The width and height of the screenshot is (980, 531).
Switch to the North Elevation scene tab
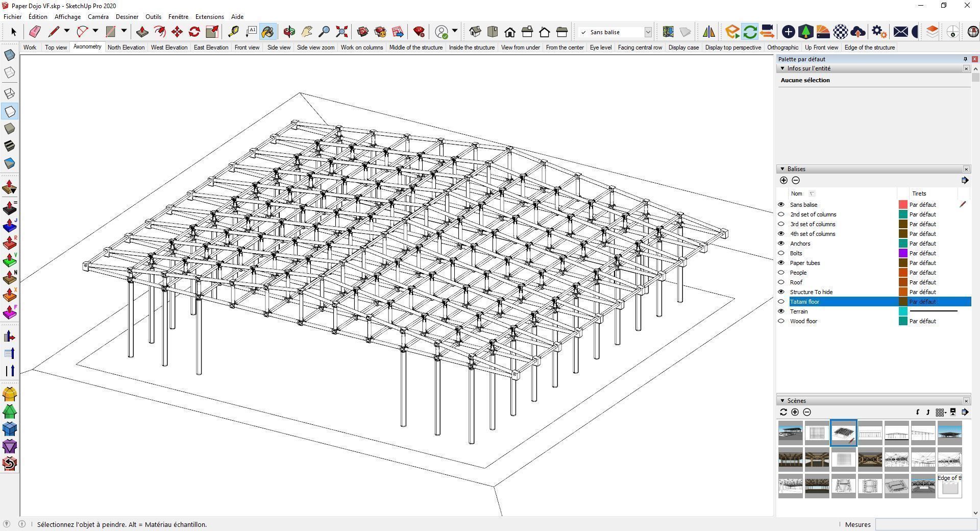tap(126, 47)
